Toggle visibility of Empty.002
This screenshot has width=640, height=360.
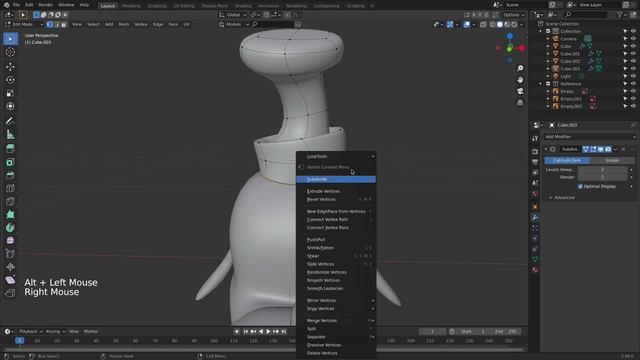633,106
